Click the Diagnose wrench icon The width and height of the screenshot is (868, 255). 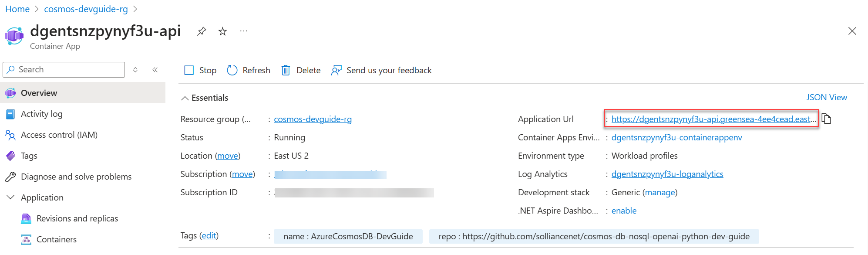click(x=10, y=177)
